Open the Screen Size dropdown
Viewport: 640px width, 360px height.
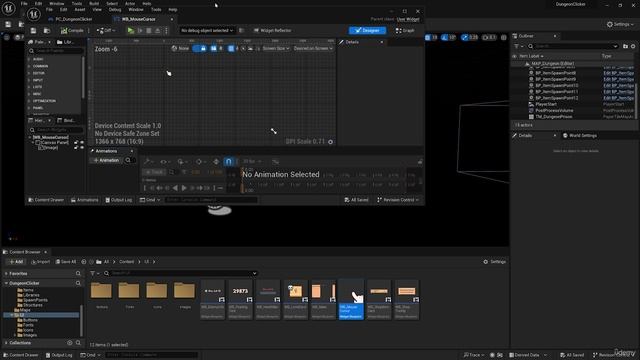pos(276,49)
